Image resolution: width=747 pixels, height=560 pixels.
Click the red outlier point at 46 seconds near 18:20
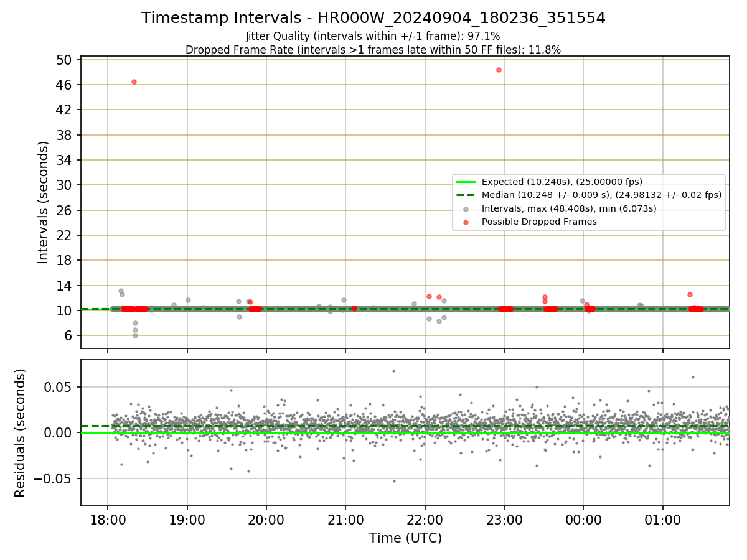pyautogui.click(x=134, y=82)
